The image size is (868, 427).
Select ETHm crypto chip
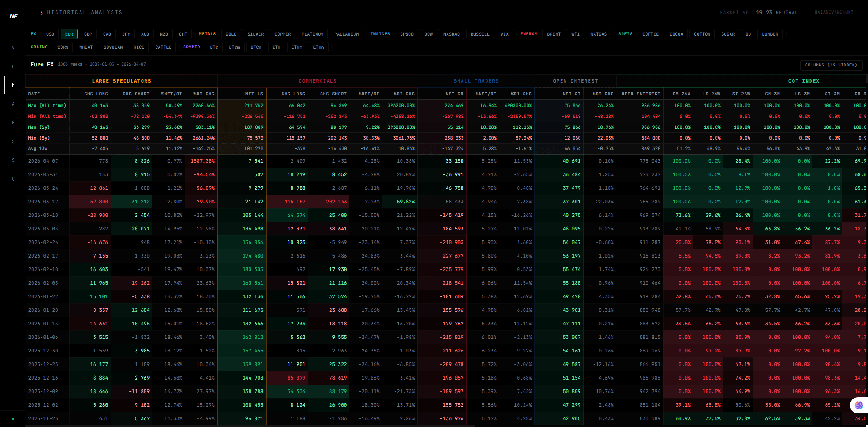(x=297, y=47)
